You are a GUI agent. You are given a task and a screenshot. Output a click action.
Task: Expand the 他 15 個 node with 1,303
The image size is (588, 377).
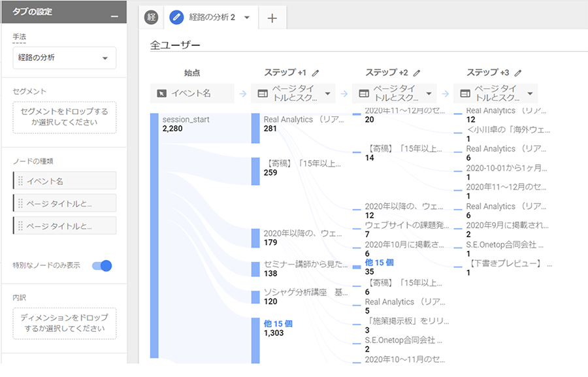tap(278, 323)
